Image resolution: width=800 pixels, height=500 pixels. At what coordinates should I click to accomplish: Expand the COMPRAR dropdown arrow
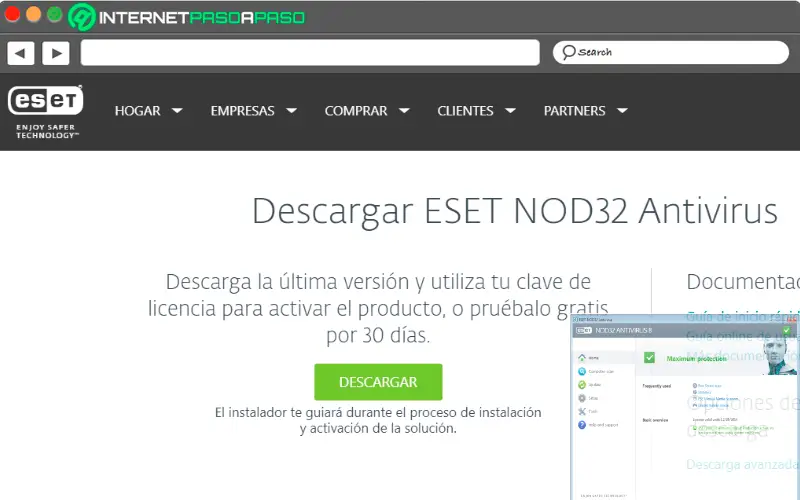404,110
